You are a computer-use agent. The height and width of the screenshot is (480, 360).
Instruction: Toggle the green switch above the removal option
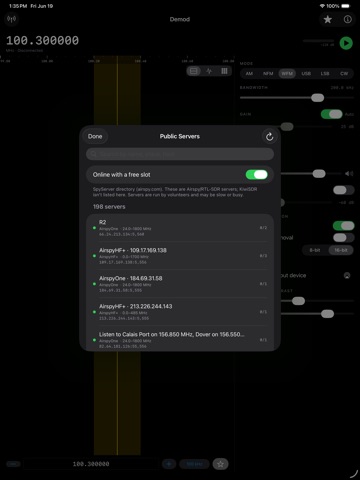coord(343,226)
